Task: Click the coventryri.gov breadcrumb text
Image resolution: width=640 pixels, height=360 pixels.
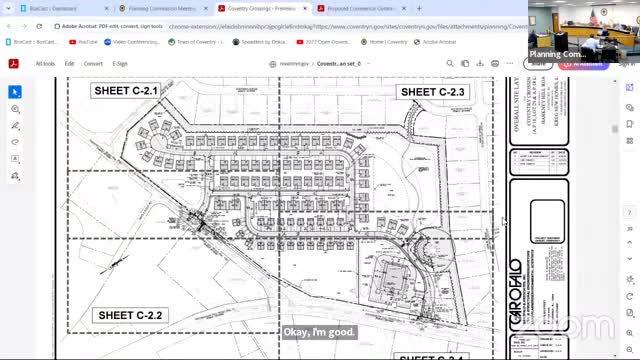Action: pyautogui.click(x=294, y=64)
